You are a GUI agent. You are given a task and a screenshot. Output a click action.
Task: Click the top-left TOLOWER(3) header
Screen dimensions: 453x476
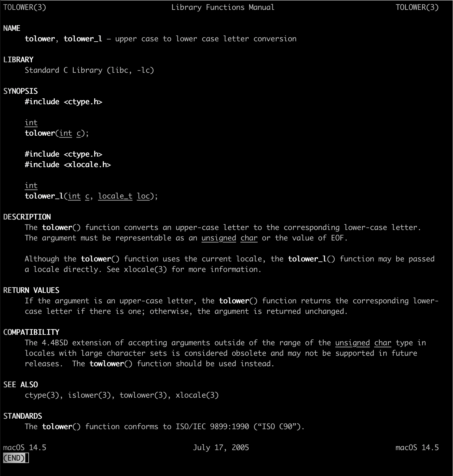click(x=25, y=7)
